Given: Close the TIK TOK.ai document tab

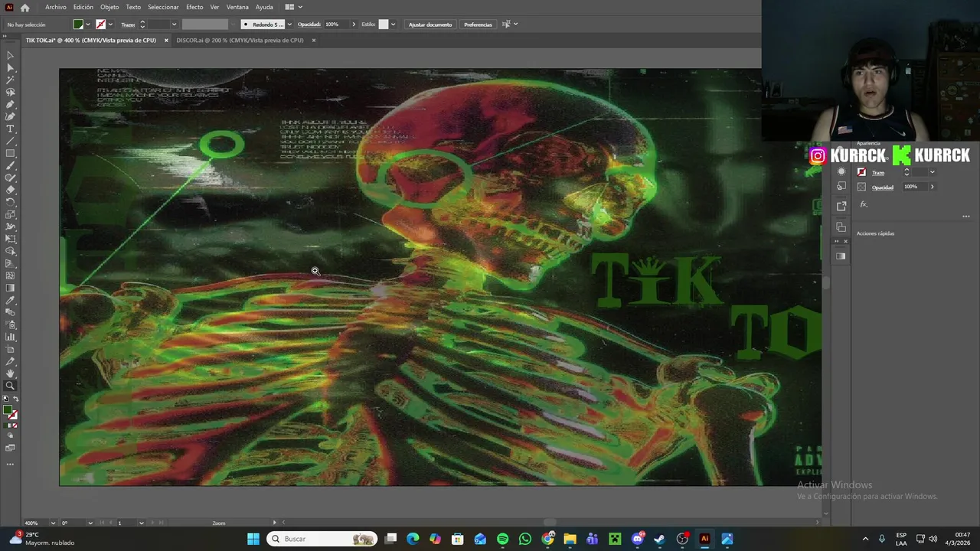Looking at the screenshot, I should pyautogui.click(x=165, y=40).
